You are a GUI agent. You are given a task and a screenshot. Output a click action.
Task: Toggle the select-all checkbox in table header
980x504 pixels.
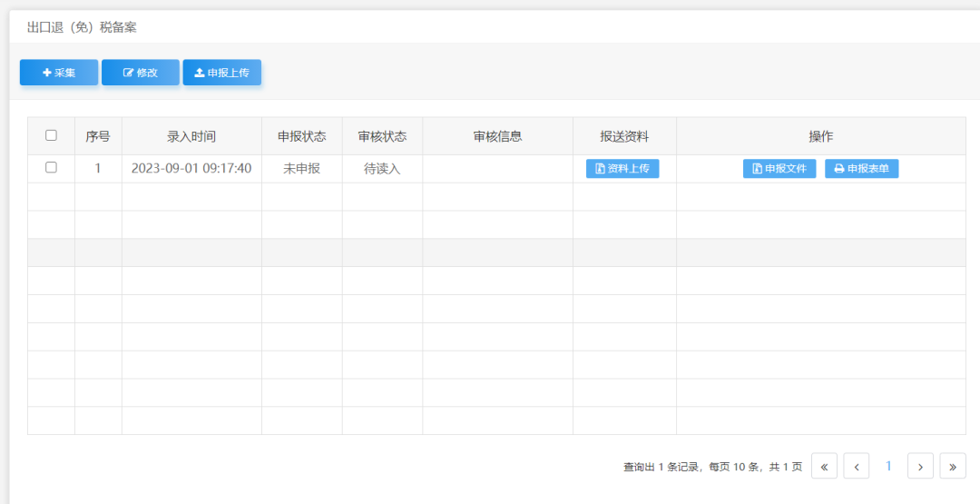click(x=51, y=135)
